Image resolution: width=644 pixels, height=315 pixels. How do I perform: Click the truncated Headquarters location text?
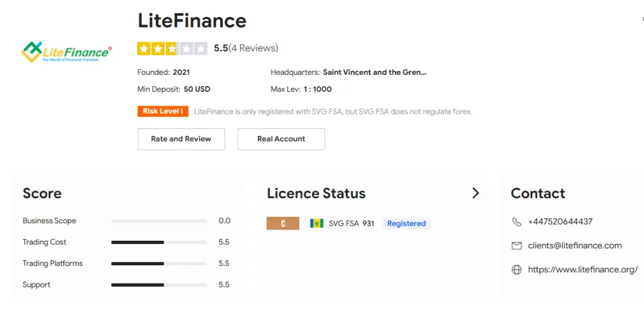[374, 72]
